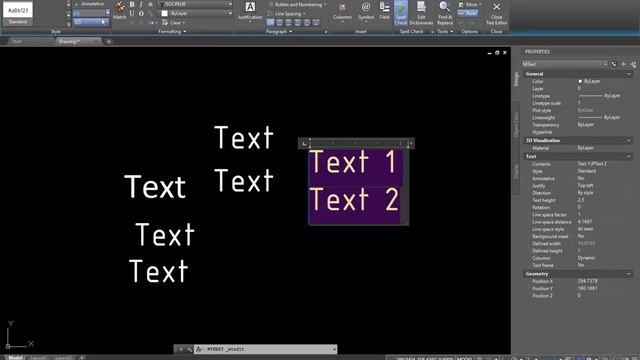This screenshot has width=640, height=360.
Task: Open the text height dropdown
Action: coord(108,13)
